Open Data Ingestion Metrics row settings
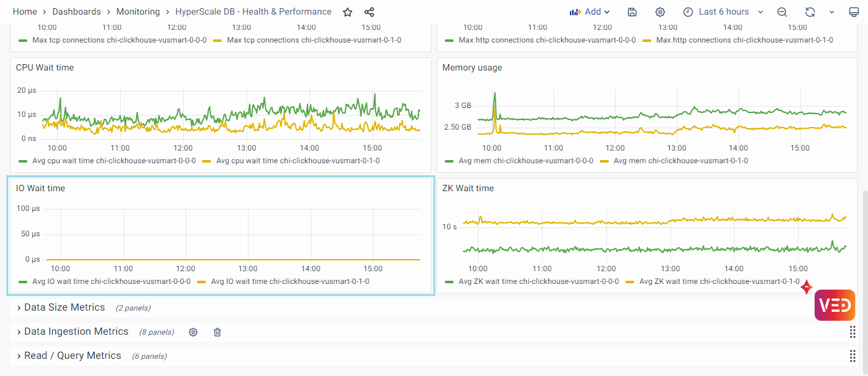The height and width of the screenshot is (376, 868). (193, 332)
